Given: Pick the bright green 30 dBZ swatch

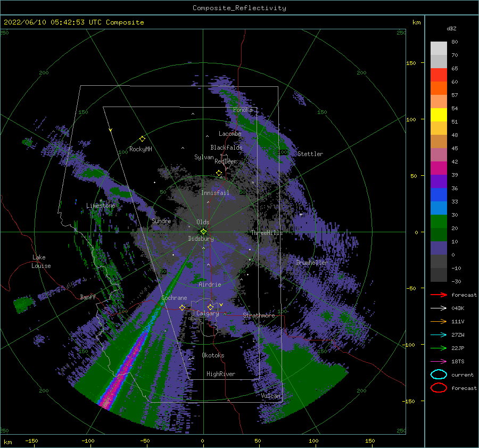Looking at the screenshot, I should click(x=439, y=221).
